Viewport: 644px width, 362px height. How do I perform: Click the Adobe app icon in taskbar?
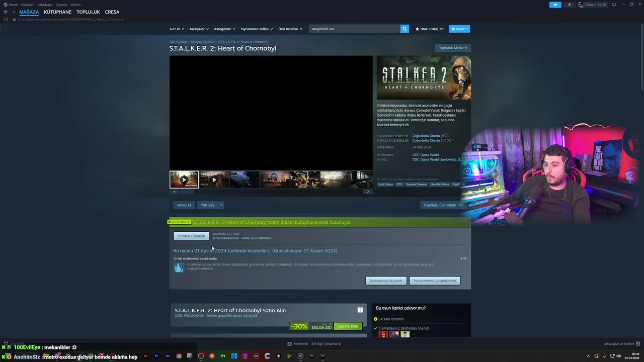146,356
